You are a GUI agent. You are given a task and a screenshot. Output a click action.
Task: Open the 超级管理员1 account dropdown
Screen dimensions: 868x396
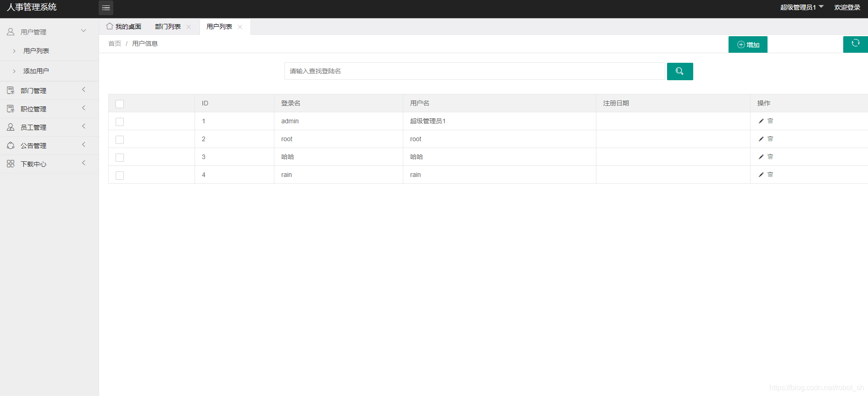(x=802, y=7)
